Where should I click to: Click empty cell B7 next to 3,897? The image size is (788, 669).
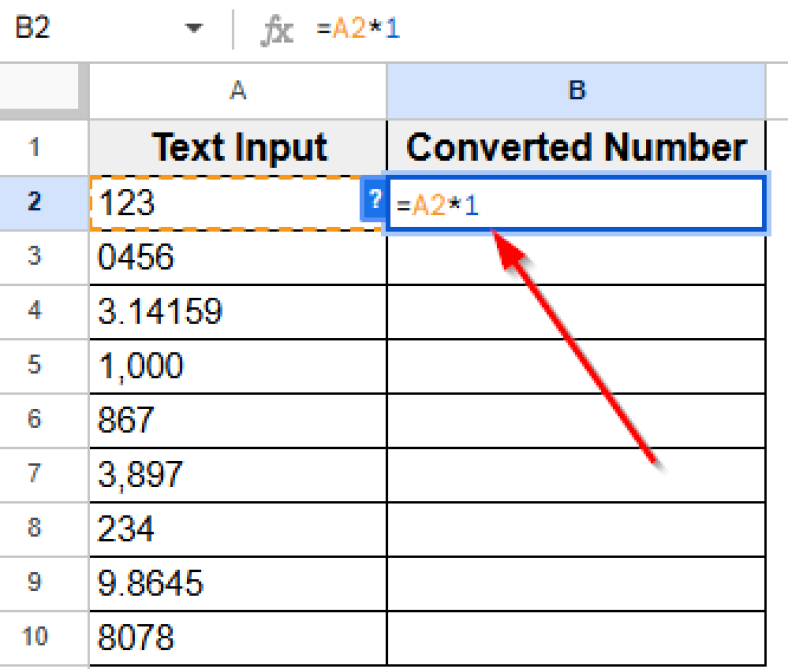pos(576,474)
